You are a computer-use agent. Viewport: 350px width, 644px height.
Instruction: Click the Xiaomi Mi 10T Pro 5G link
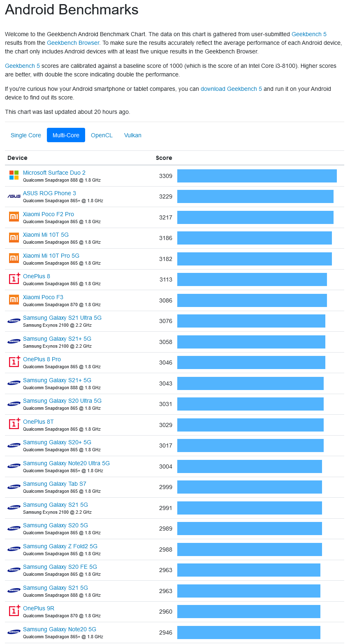click(x=51, y=256)
